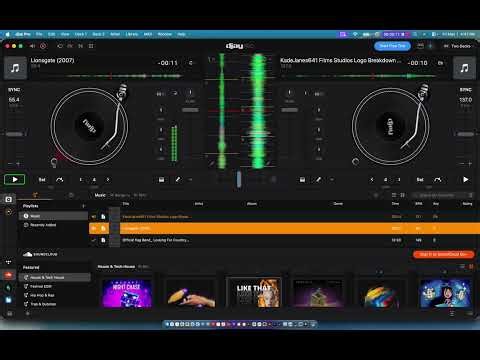The height and width of the screenshot is (360, 480).
Task: Start playback on deck 2
Action: point(466,179)
